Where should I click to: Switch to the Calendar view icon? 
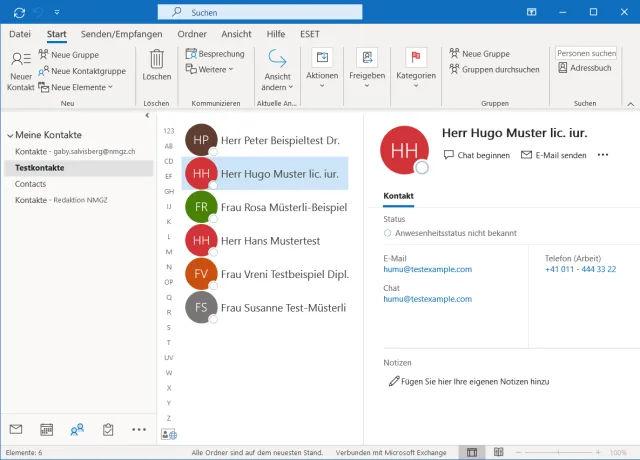pyautogui.click(x=46, y=429)
